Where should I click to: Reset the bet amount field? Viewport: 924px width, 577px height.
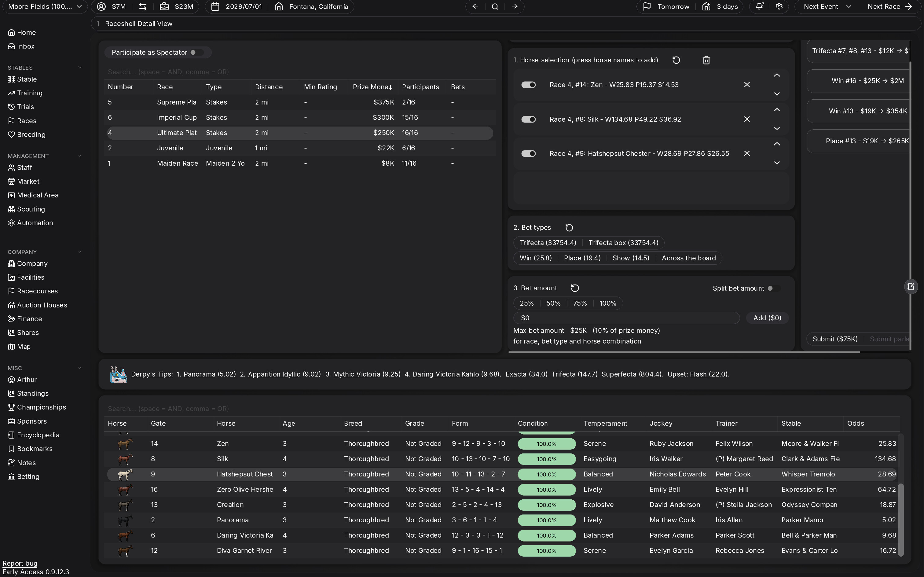point(575,288)
